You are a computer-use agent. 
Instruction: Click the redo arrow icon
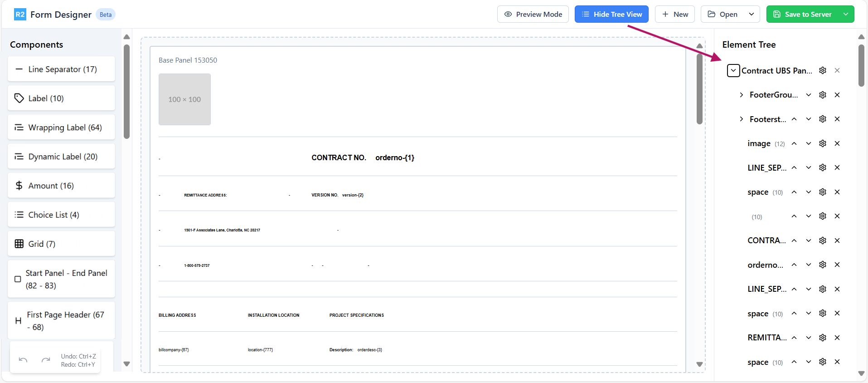click(46, 360)
